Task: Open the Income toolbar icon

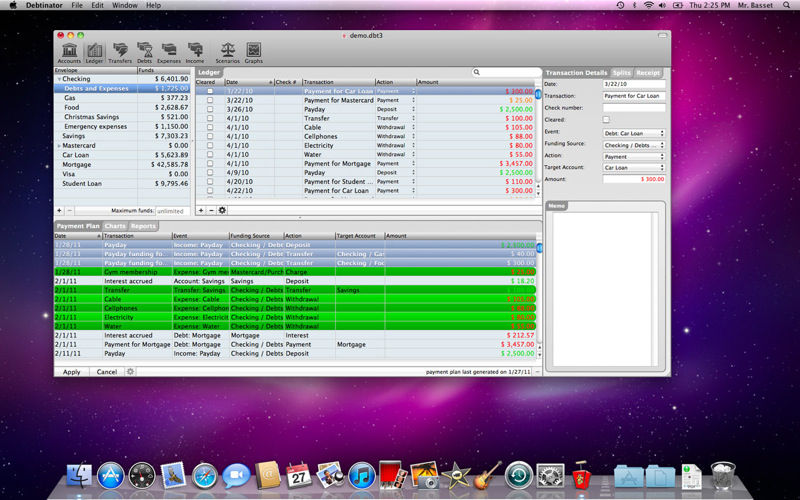Action: click(x=195, y=53)
